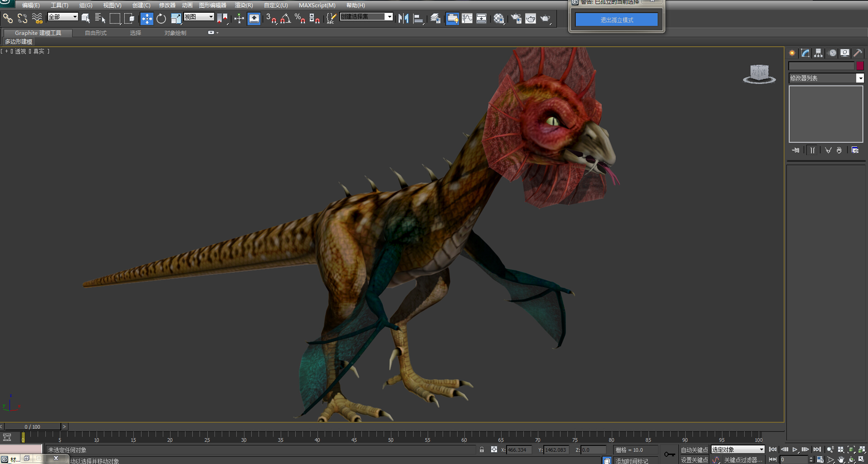
Task: Select the Unlink Selection tool
Action: (22, 18)
